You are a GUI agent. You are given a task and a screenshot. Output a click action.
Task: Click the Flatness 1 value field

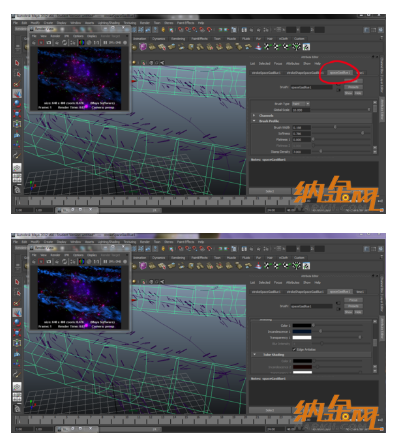coord(302,139)
